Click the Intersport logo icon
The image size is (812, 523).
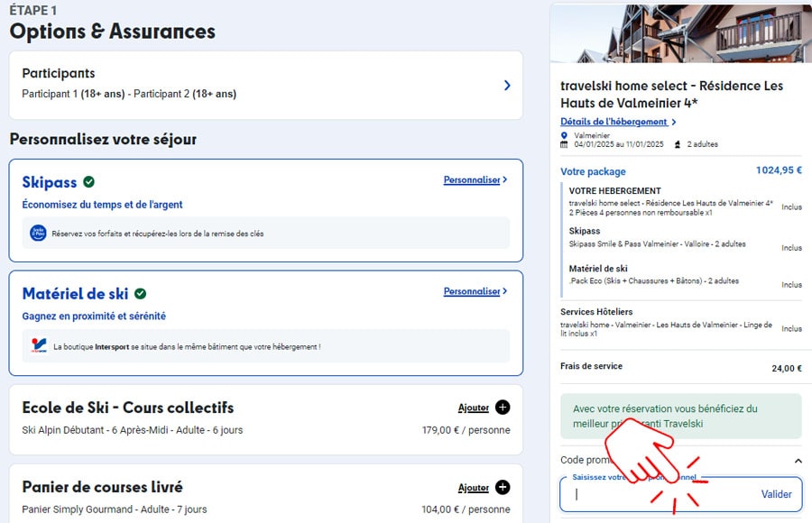pos(39,345)
